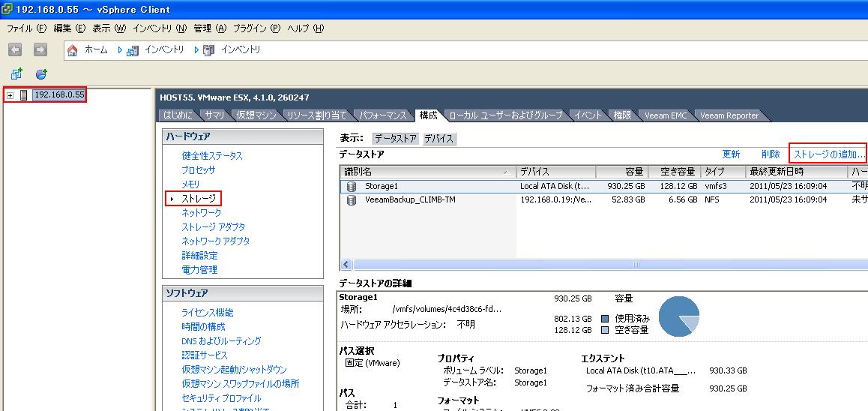Open 詳細設定 hardware link
This screenshot has height=411, width=868.
[199, 256]
